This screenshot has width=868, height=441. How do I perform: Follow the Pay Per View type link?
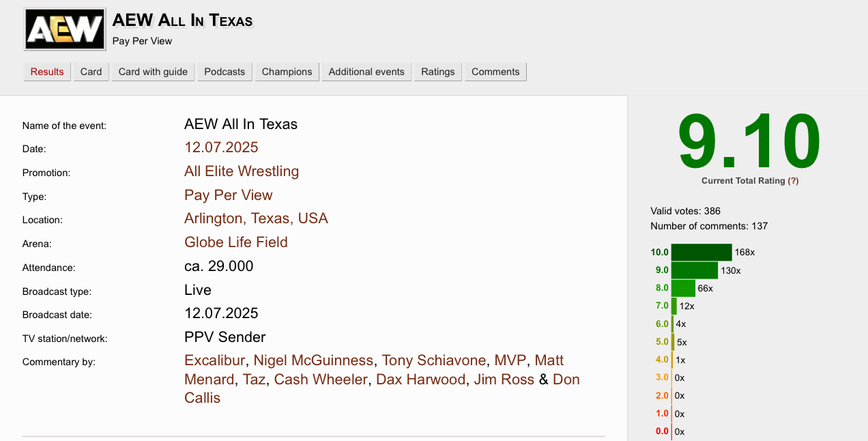228,195
